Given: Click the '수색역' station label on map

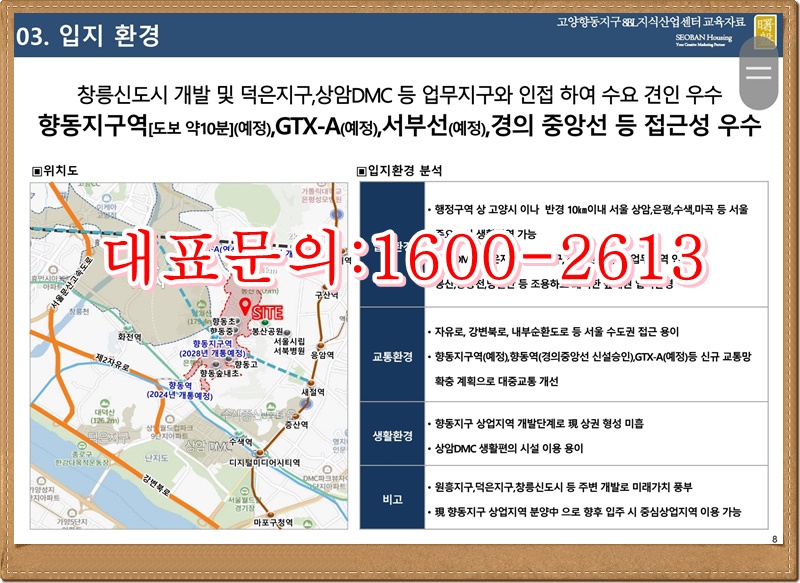Looking at the screenshot, I should click(x=241, y=441).
